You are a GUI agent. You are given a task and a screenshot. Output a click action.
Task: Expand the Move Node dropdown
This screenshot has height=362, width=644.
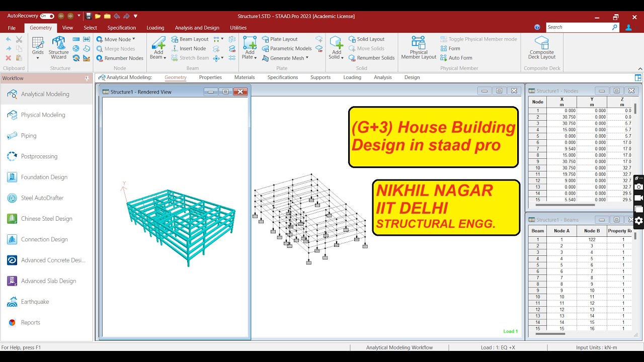tap(133, 39)
